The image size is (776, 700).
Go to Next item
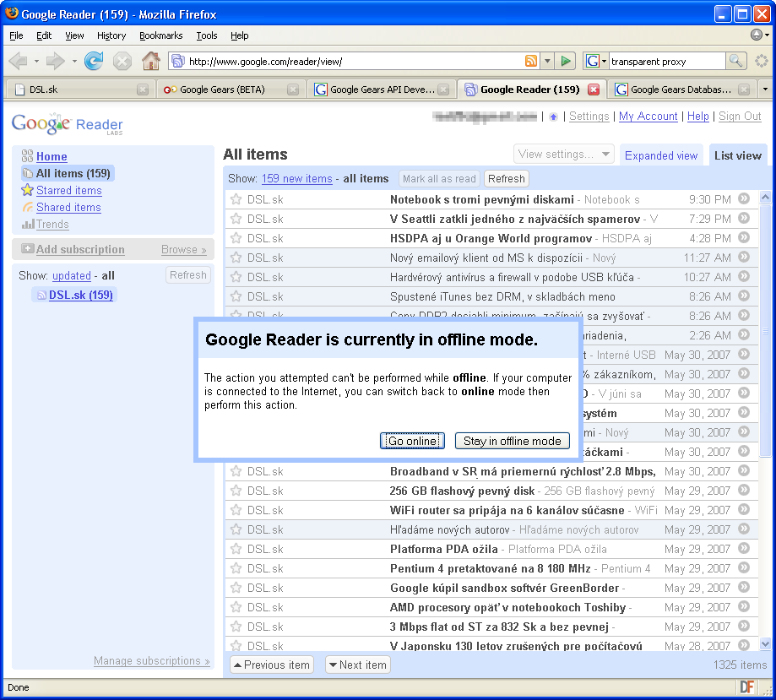click(358, 665)
